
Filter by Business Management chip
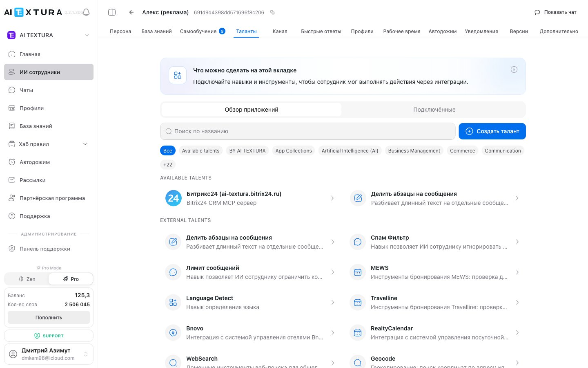(414, 151)
